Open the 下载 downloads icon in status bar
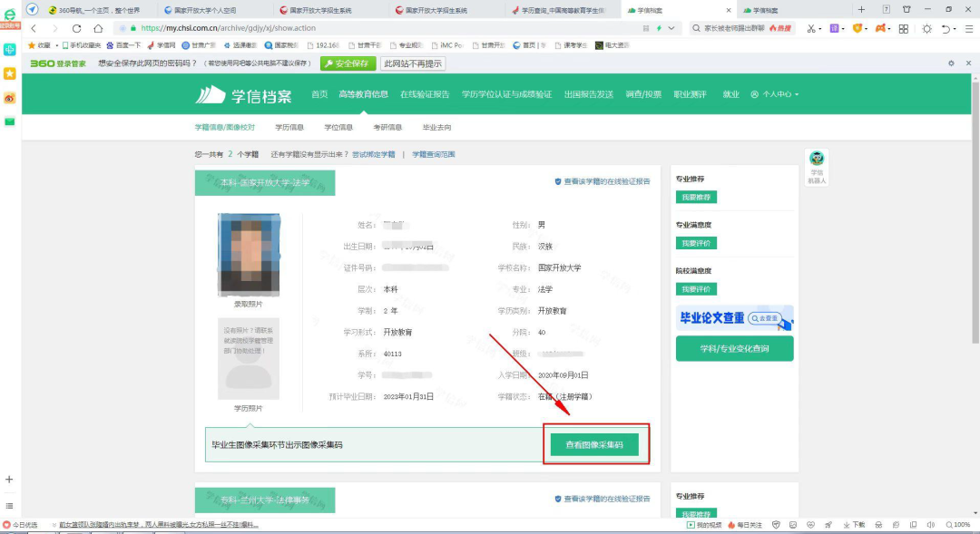Viewport: 980px width, 534px height. (854, 525)
